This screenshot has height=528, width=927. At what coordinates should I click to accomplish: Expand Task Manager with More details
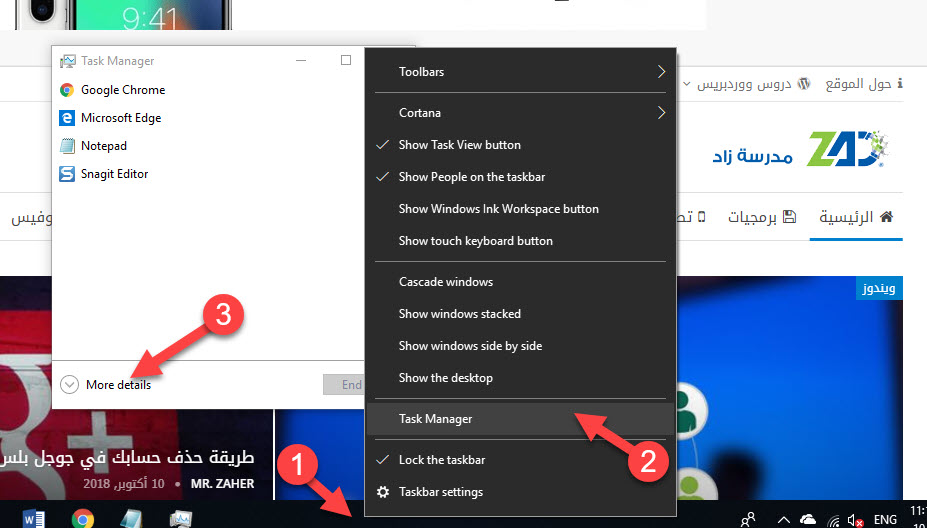pyautogui.click(x=106, y=385)
